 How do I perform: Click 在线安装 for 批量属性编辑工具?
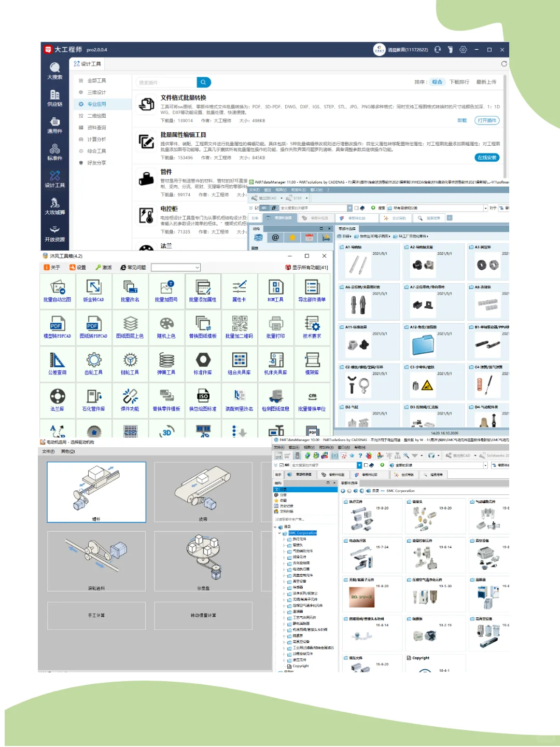[x=487, y=158]
